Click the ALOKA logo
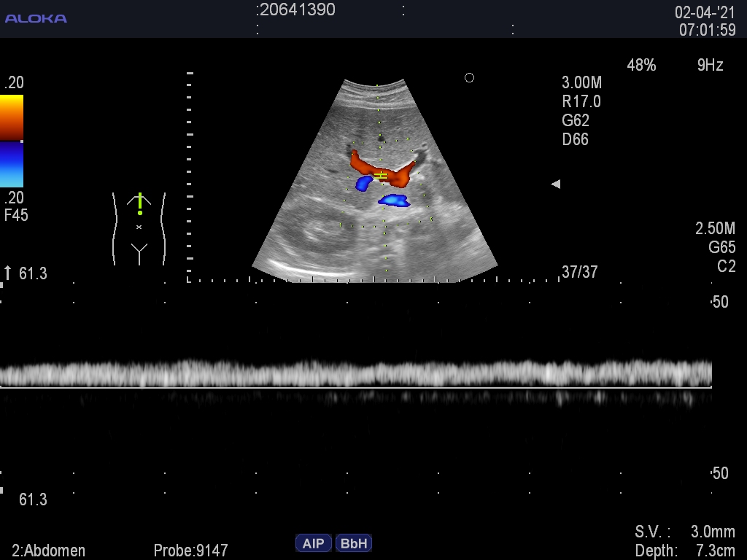Image resolution: width=747 pixels, height=560 pixels. pyautogui.click(x=36, y=18)
